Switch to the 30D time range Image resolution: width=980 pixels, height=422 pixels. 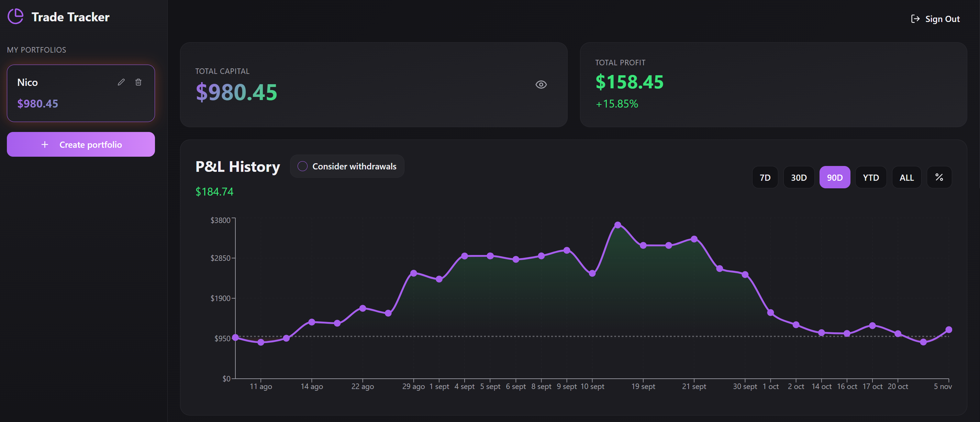pyautogui.click(x=799, y=177)
